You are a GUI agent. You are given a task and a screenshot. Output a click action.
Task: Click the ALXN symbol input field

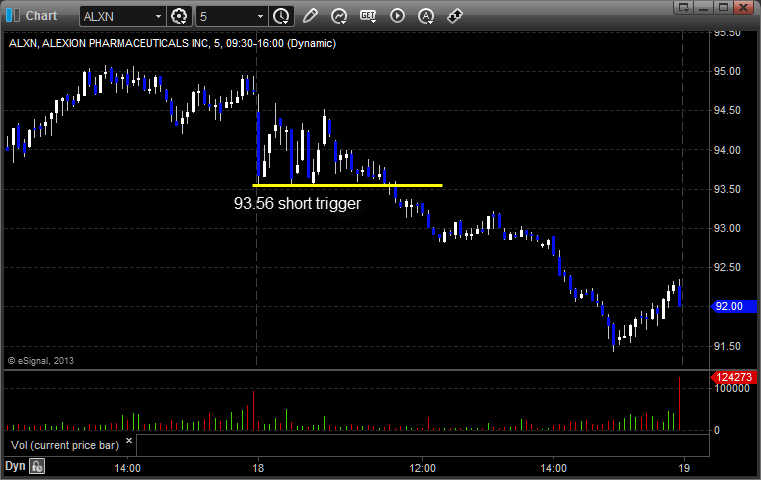[117, 17]
